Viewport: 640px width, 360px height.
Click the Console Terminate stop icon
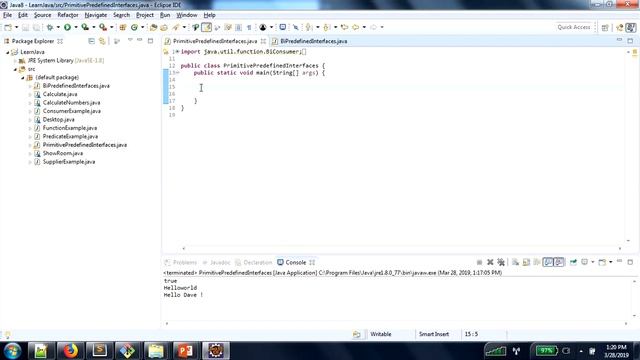479,262
